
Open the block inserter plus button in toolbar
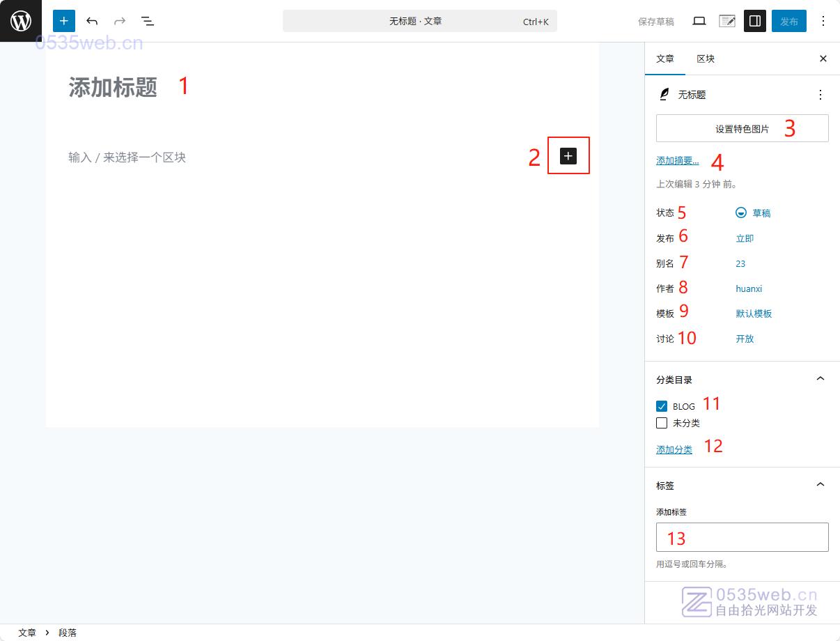pos(64,21)
